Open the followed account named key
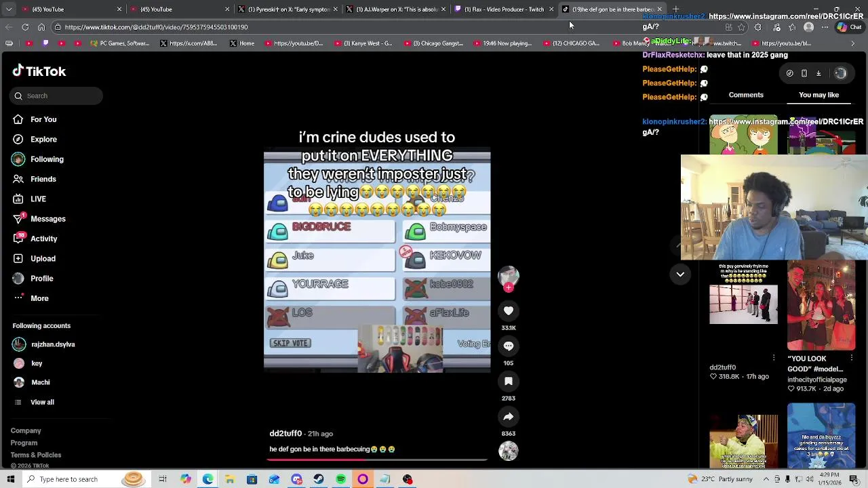This screenshot has height=488, width=868. click(27, 363)
